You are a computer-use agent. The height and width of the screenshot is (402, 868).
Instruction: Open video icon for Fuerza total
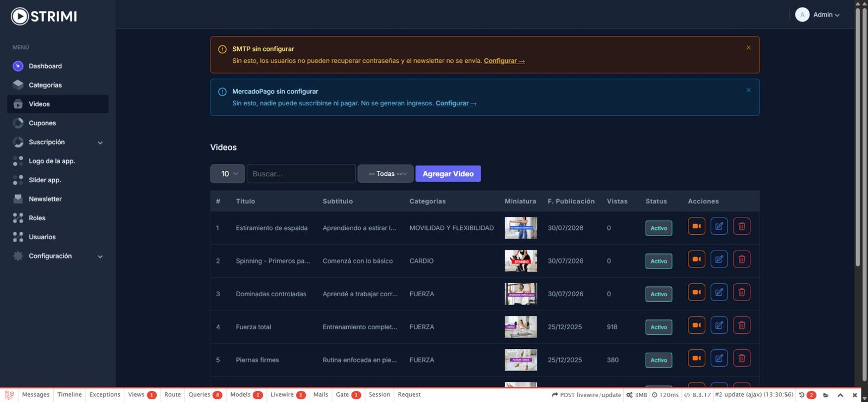(x=697, y=326)
